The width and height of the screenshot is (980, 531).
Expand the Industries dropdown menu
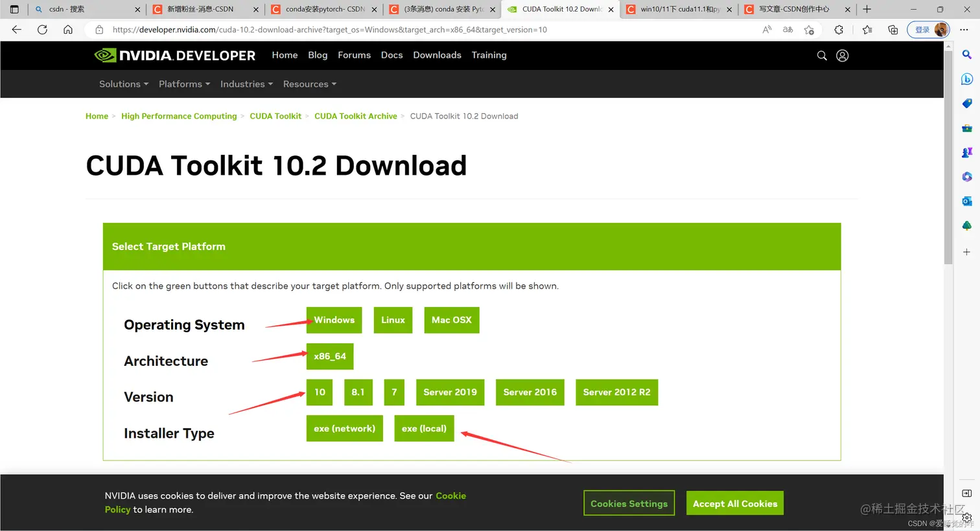coord(246,84)
